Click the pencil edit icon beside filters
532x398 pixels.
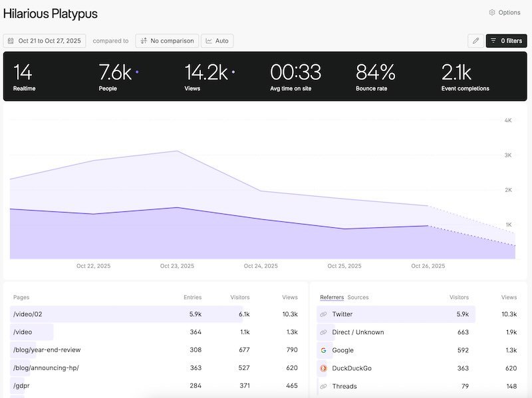(476, 41)
